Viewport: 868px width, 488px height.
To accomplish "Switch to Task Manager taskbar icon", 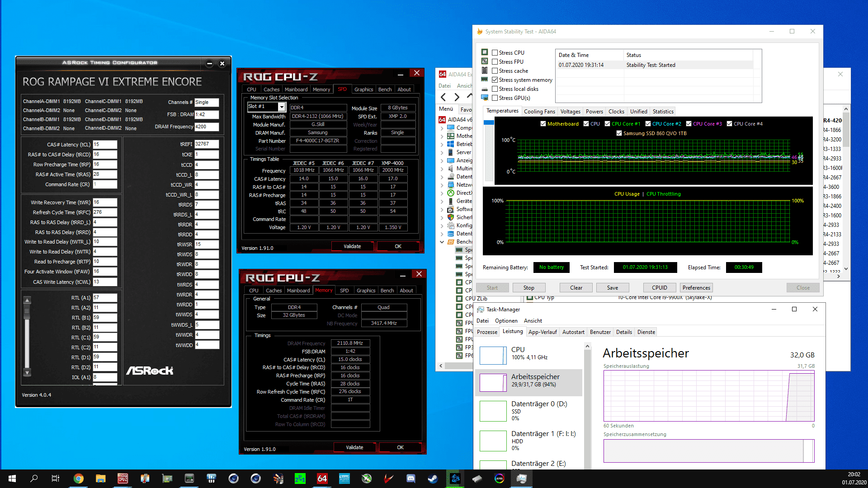I will click(522, 479).
